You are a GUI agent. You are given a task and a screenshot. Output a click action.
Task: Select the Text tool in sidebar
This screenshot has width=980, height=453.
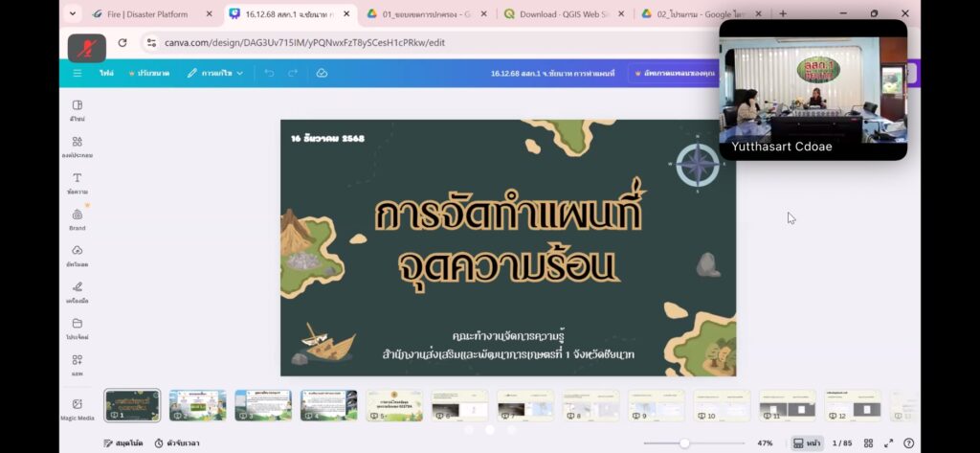[77, 182]
